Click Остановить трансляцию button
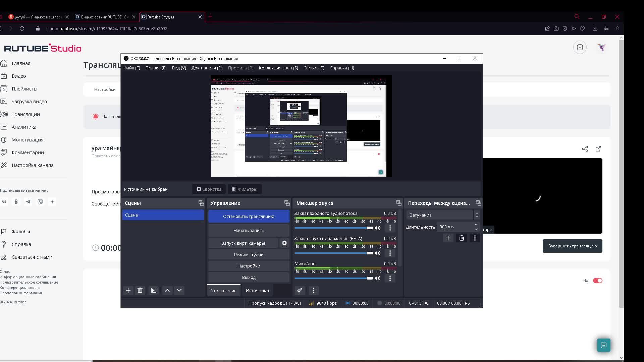 249,216
